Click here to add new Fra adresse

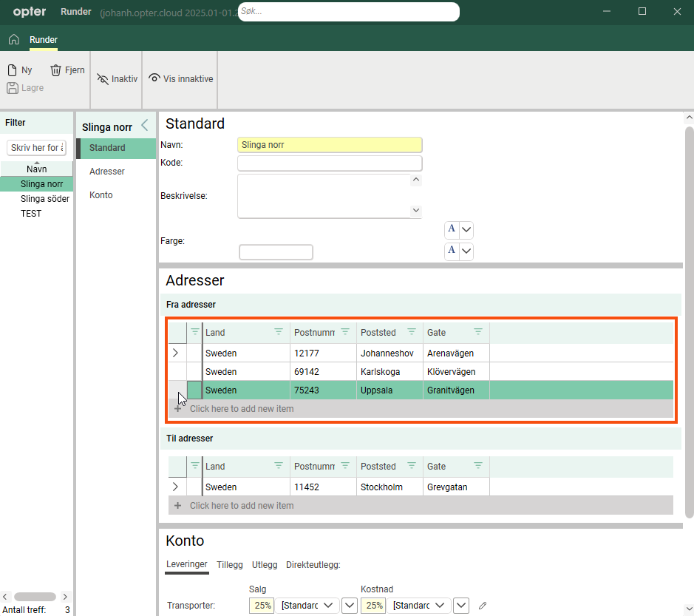pos(242,408)
